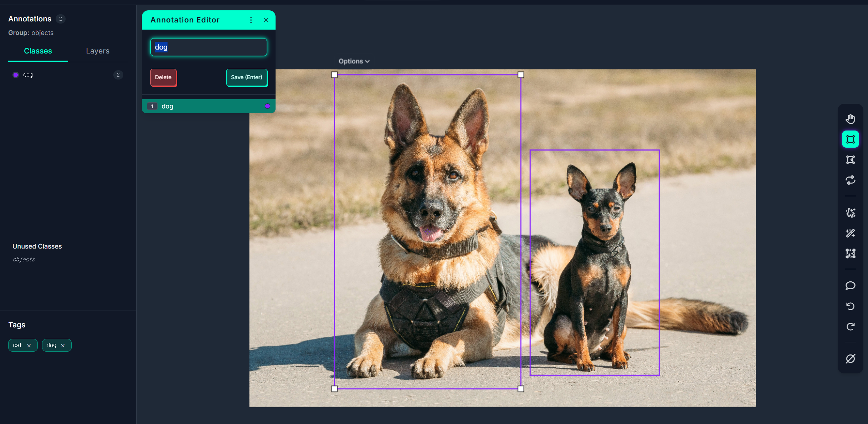This screenshot has width=868, height=424.
Task: Select the hand pan tool
Action: point(850,119)
